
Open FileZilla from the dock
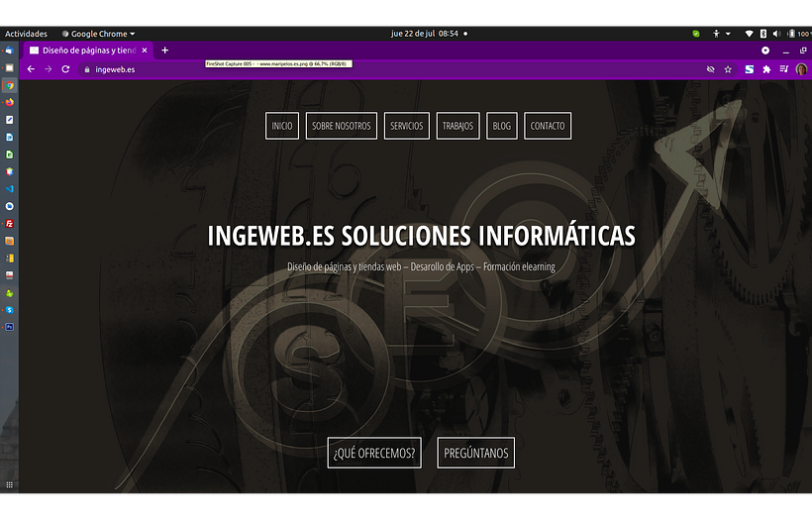pyautogui.click(x=9, y=224)
